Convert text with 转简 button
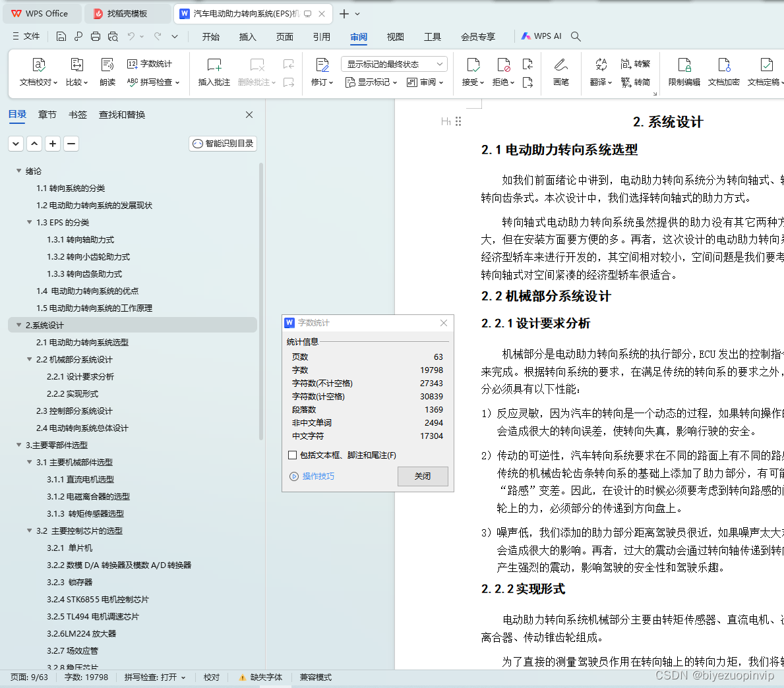Viewport: 784px width, 688px height. [x=635, y=82]
